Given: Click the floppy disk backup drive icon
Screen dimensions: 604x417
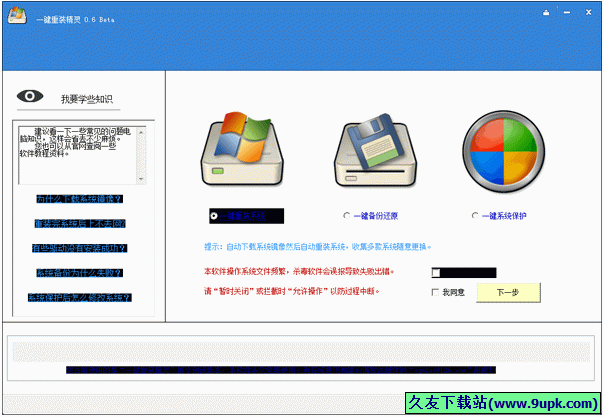Looking at the screenshot, I should (x=375, y=150).
